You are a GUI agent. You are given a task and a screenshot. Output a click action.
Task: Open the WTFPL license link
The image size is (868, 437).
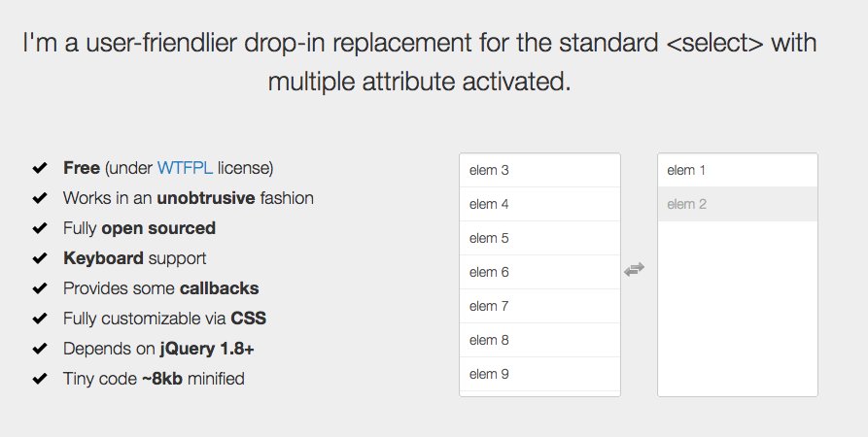pyautogui.click(x=185, y=168)
